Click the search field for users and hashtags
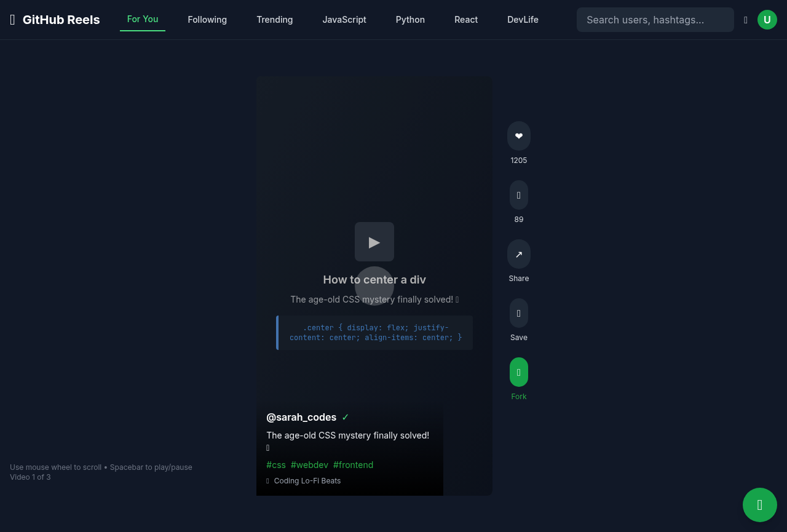The width and height of the screenshot is (787, 532). coord(655,19)
